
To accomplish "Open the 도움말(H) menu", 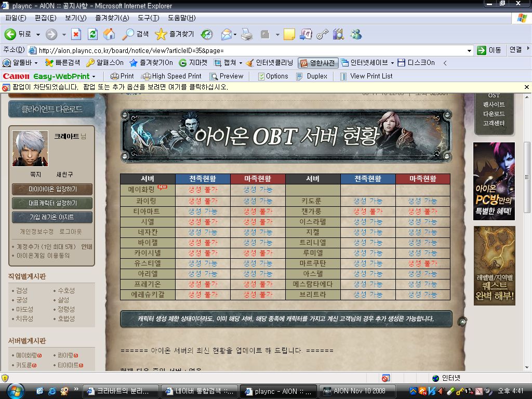I will pyautogui.click(x=181, y=18).
